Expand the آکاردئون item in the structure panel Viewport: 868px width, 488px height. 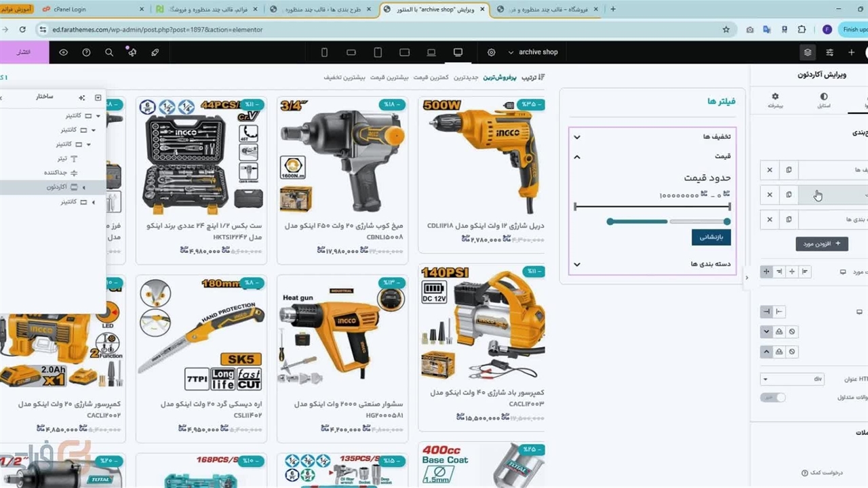[x=84, y=187]
